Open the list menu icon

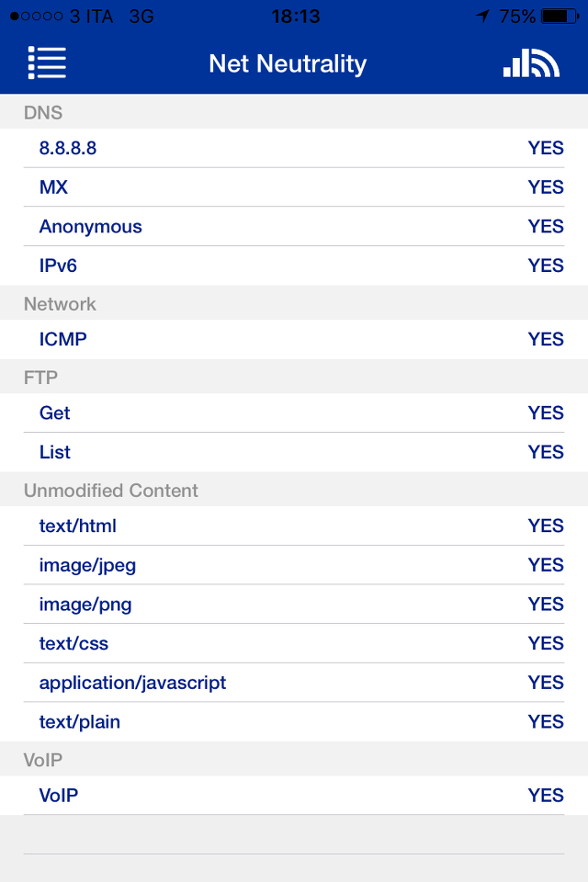[x=47, y=62]
